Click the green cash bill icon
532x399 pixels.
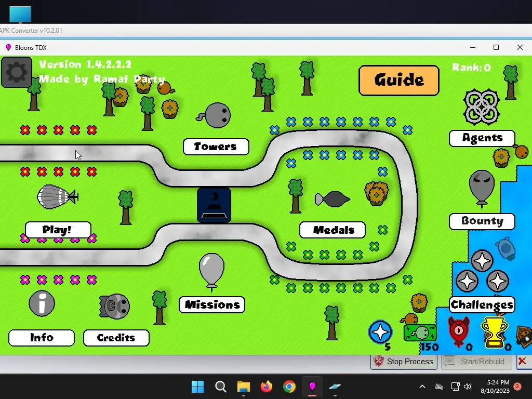[420, 333]
